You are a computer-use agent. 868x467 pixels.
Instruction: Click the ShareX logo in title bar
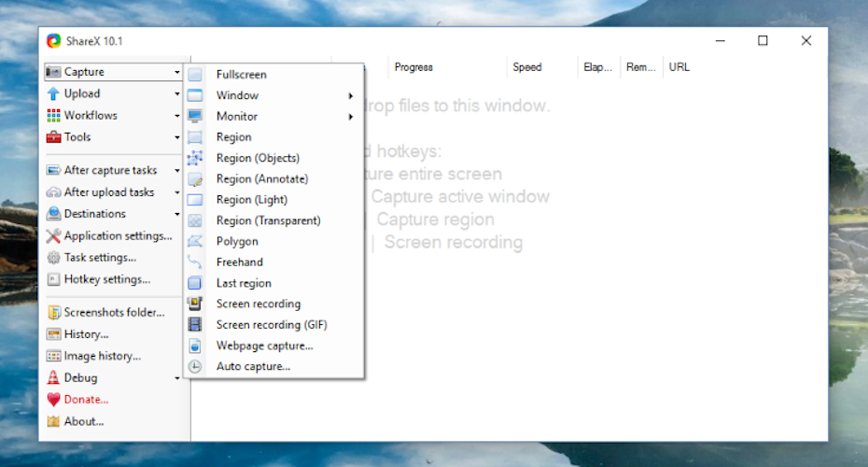point(54,41)
